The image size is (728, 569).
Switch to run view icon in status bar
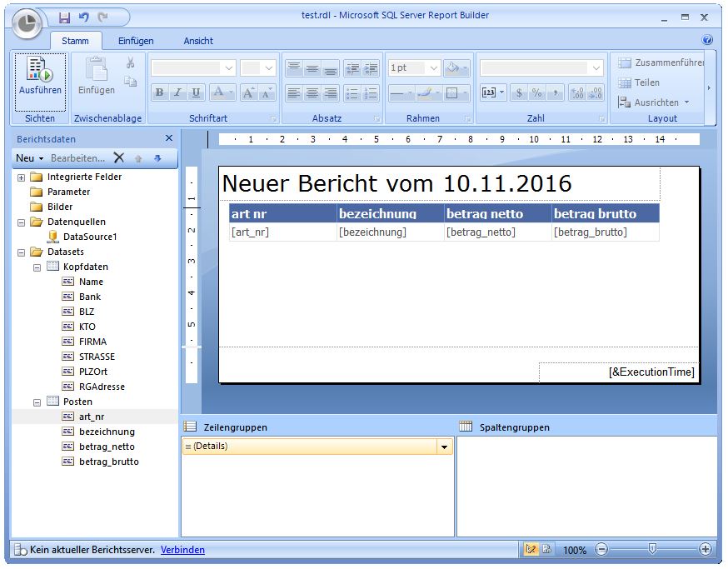546,550
